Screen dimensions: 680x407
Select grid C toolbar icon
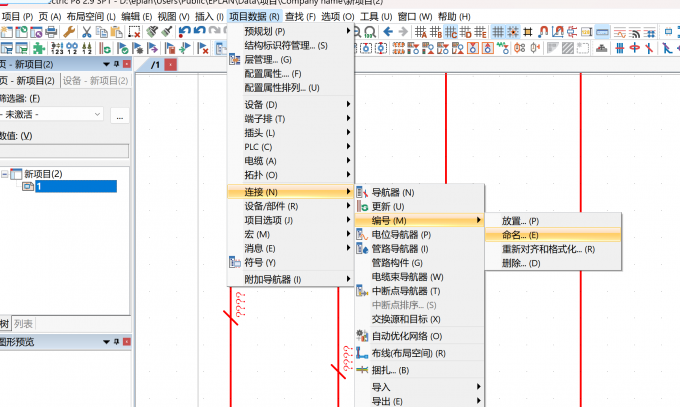(x=451, y=32)
